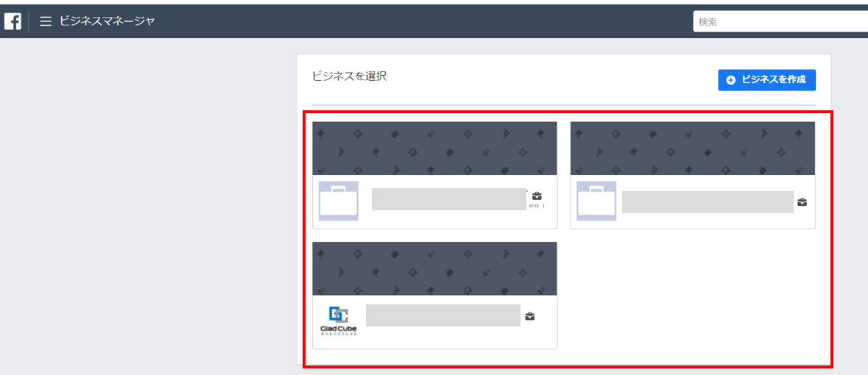868x375 pixels.
Task: Open the Glad Cube business name link
Action: (x=443, y=315)
